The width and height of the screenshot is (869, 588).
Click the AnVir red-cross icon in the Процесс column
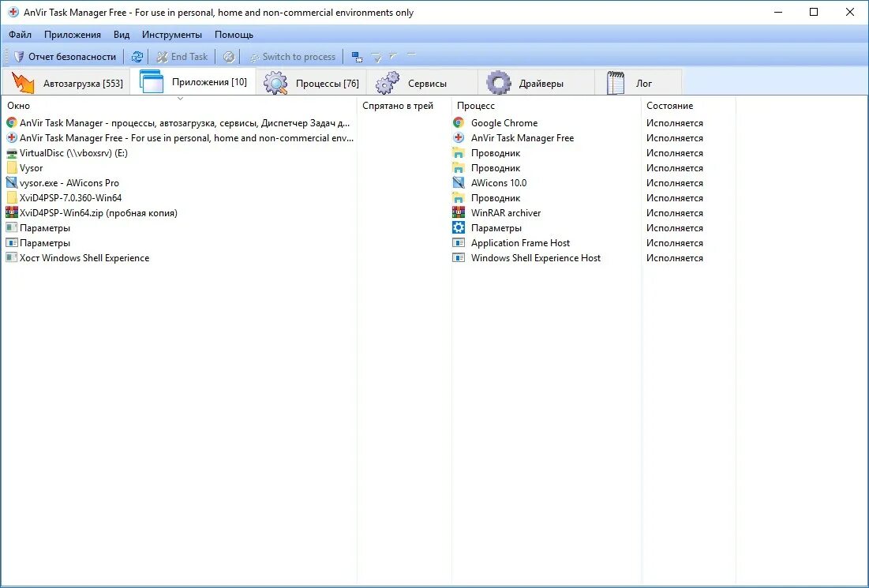coord(459,137)
